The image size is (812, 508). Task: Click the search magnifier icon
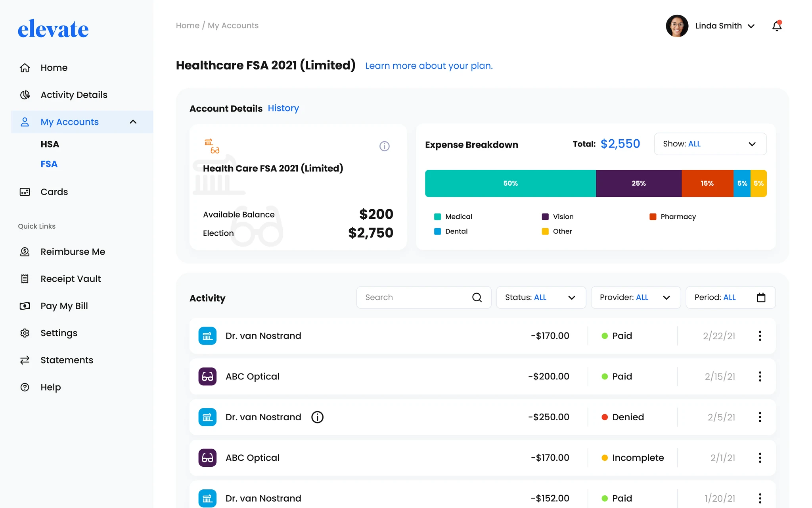(x=477, y=297)
